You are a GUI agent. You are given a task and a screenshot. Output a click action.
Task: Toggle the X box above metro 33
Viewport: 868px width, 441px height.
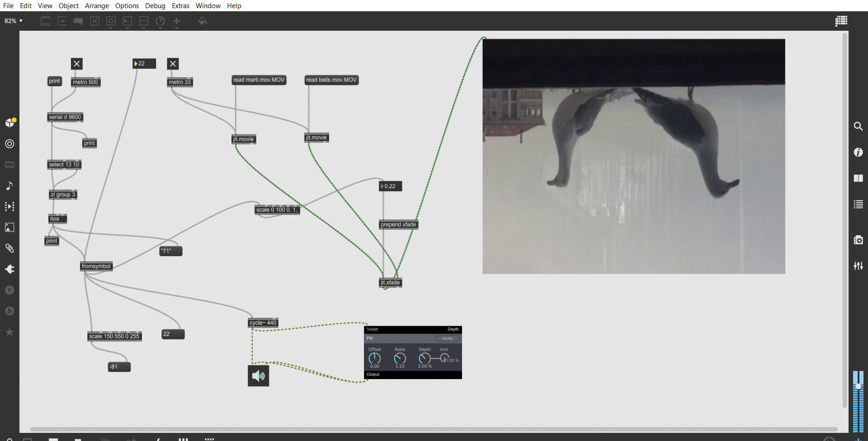[x=173, y=64]
